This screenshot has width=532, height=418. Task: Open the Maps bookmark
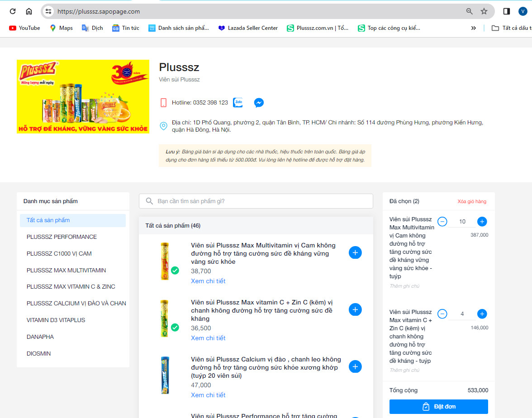(x=61, y=28)
